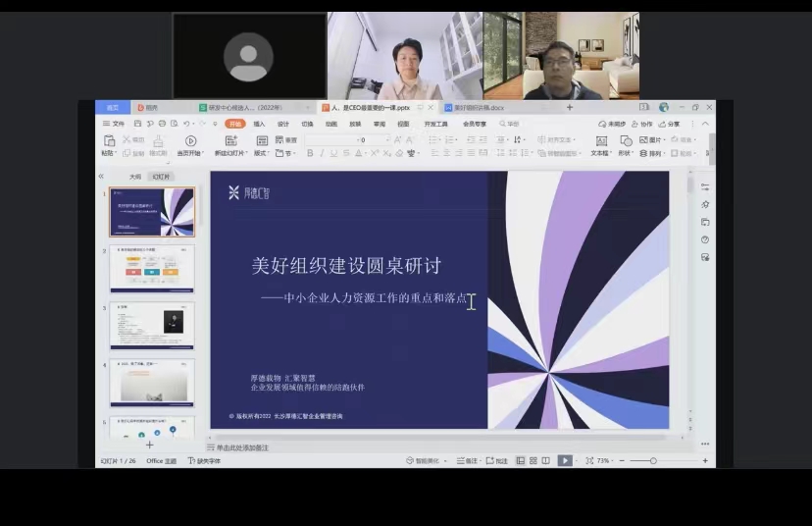Insert a text box (文本框) from the ribbon
Screen dimensions: 812x526
coord(599,141)
